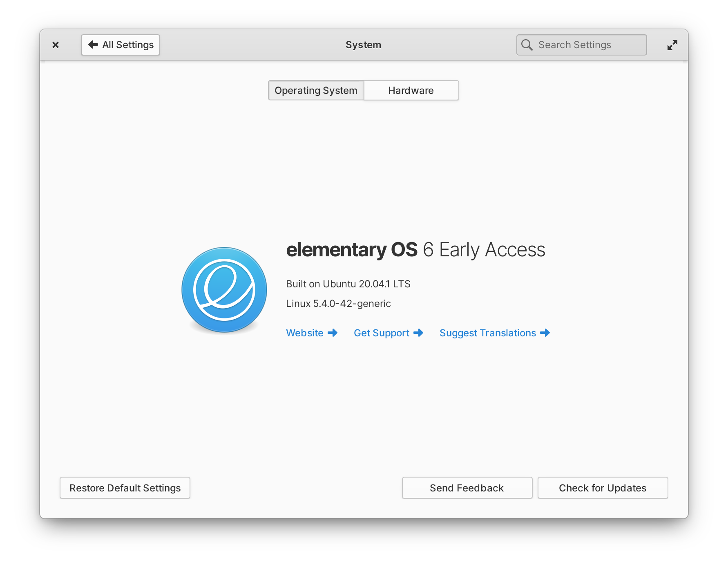Viewport: 728px width, 569px height.
Task: Click the arrow icon next to Website
Action: (333, 333)
